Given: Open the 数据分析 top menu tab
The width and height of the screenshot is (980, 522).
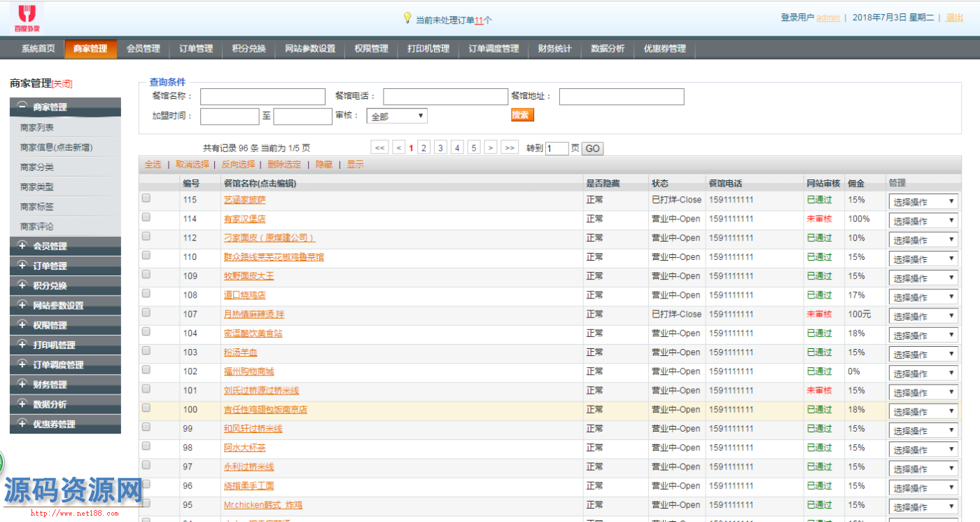Looking at the screenshot, I should [608, 49].
